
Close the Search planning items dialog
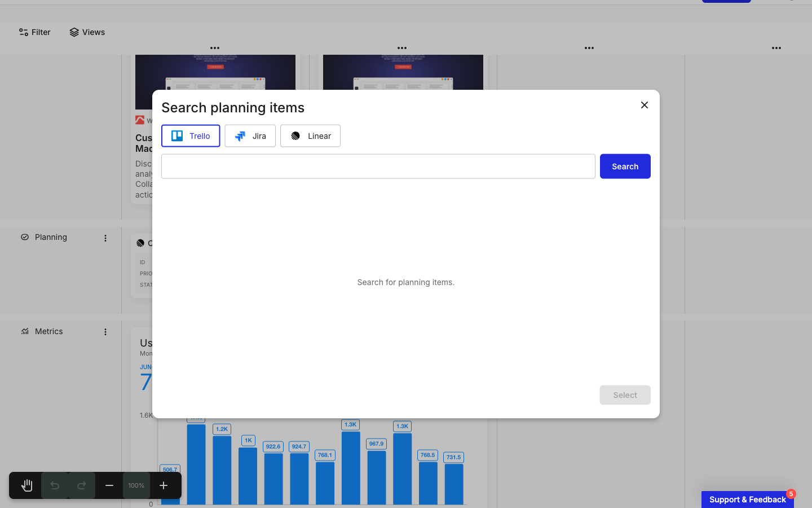[x=645, y=105]
